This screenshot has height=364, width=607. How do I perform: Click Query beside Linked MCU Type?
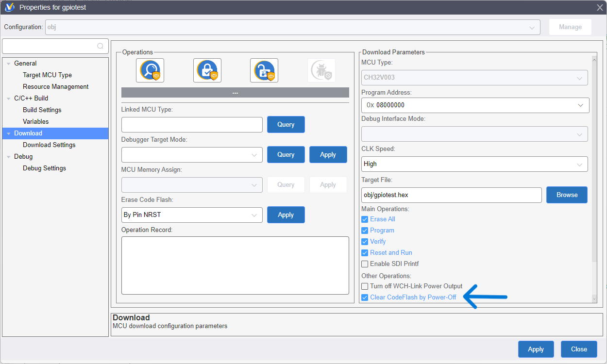click(x=286, y=125)
